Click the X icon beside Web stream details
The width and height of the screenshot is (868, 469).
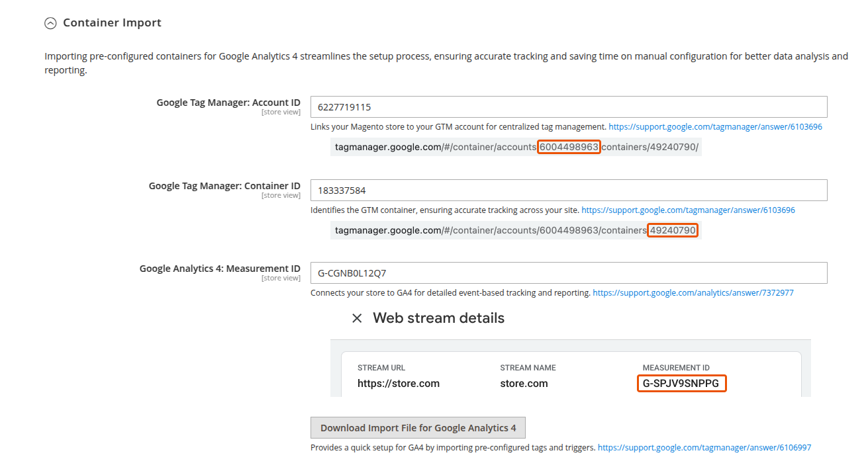tap(357, 318)
